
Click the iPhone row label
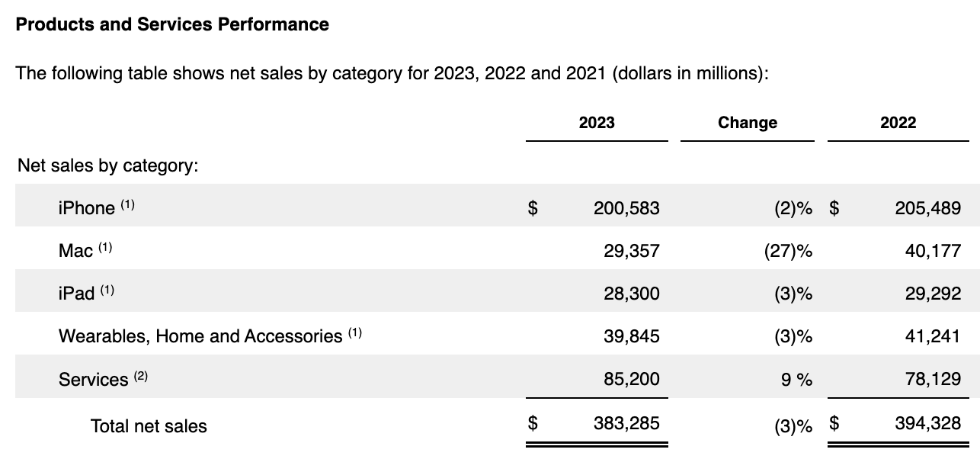pos(87,207)
